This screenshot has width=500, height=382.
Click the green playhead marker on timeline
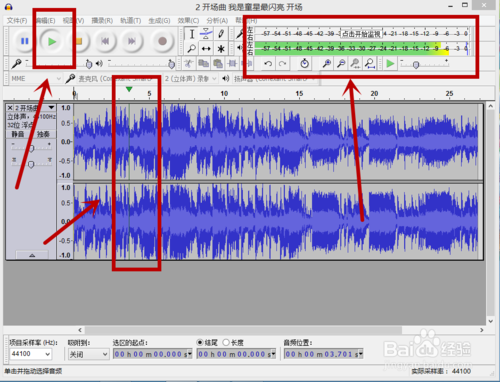tap(129, 89)
